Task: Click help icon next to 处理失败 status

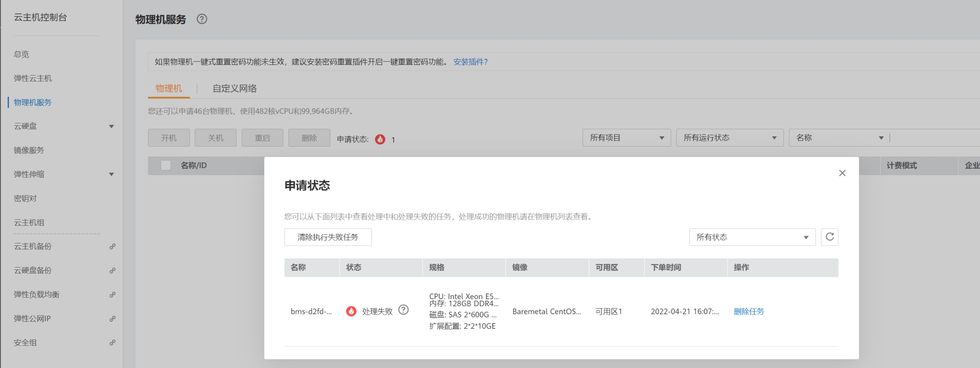Action: click(x=403, y=310)
